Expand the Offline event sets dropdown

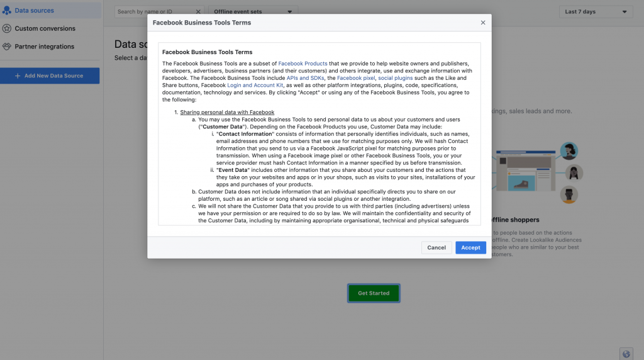pos(253,11)
